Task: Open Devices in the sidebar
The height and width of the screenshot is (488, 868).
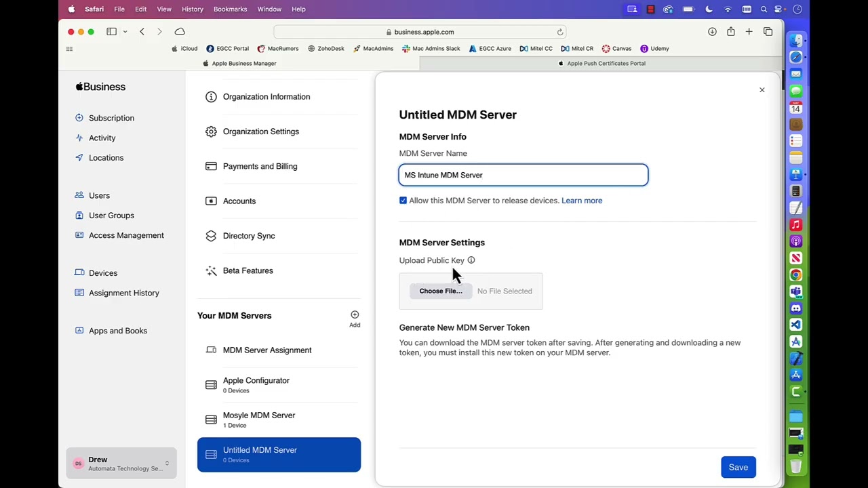Action: pos(96,273)
